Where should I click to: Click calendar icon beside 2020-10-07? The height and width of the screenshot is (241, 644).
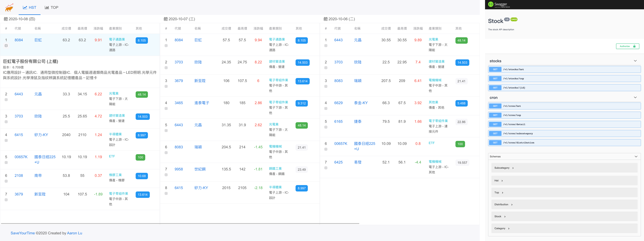click(x=165, y=19)
